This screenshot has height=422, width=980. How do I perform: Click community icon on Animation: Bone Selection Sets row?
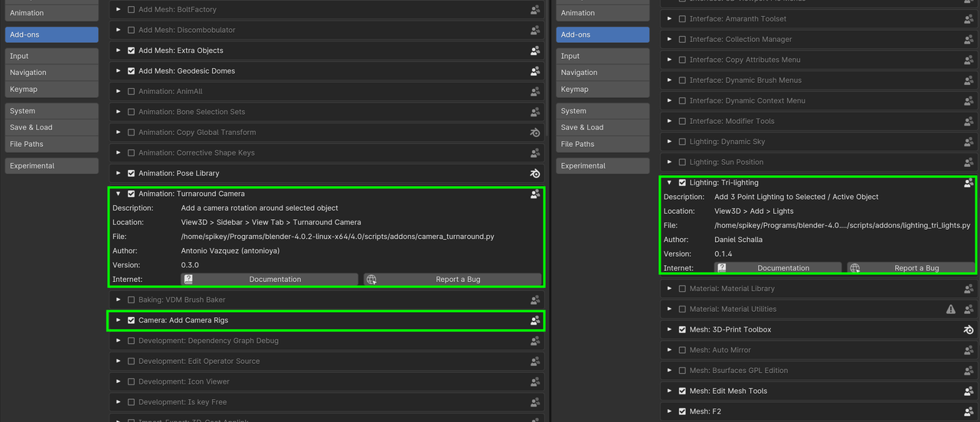coord(535,112)
